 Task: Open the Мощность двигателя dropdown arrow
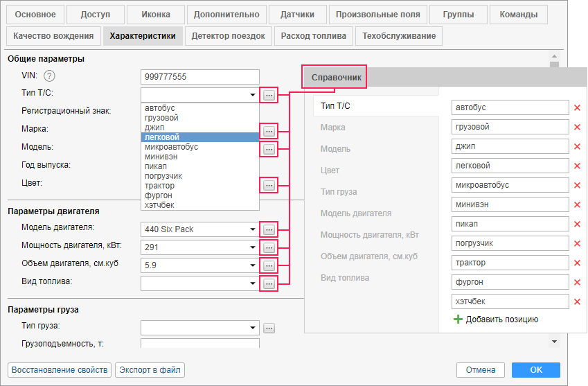point(253,247)
